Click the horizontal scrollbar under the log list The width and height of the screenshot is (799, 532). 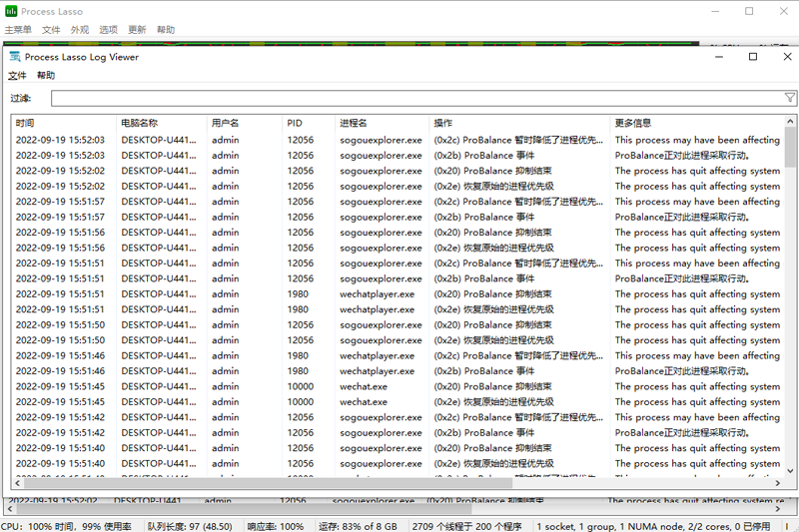399,482
